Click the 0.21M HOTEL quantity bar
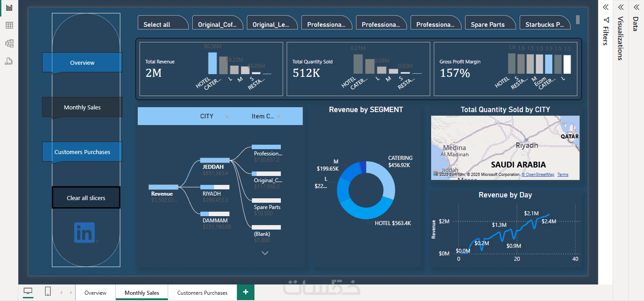The width and height of the screenshot is (644, 301). click(x=358, y=64)
